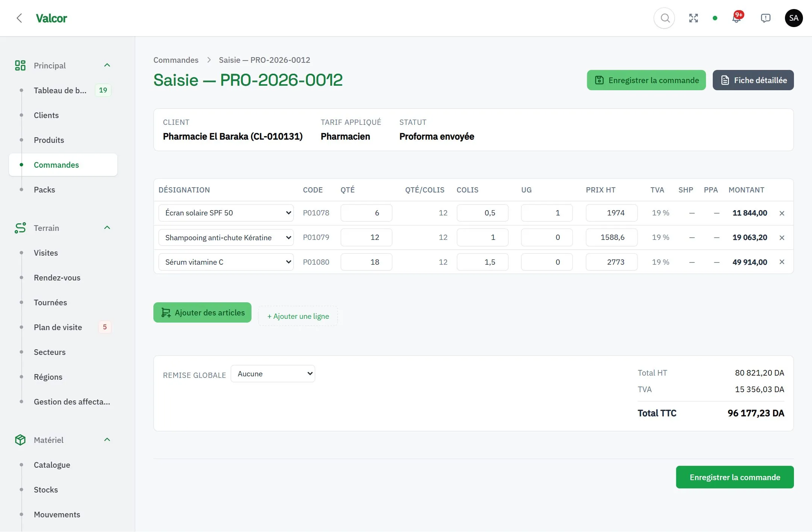Click the Matériel section box icon
This screenshot has height=532, width=812.
coord(20,440)
